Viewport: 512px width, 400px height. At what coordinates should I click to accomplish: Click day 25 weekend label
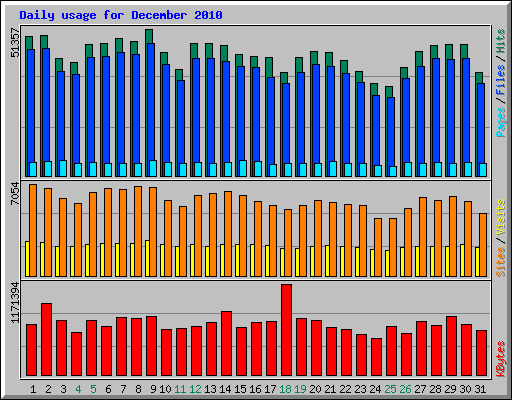coord(390,389)
